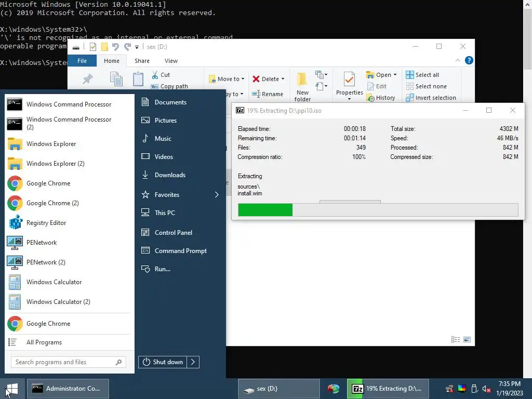Click the colorful disk taskbar icon
The height and width of the screenshot is (399, 532).
click(333, 389)
